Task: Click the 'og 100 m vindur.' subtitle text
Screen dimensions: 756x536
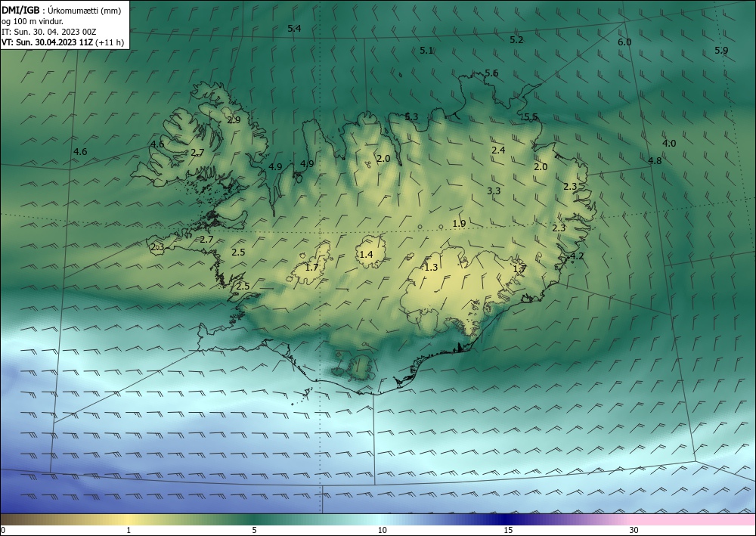Action: pos(33,21)
